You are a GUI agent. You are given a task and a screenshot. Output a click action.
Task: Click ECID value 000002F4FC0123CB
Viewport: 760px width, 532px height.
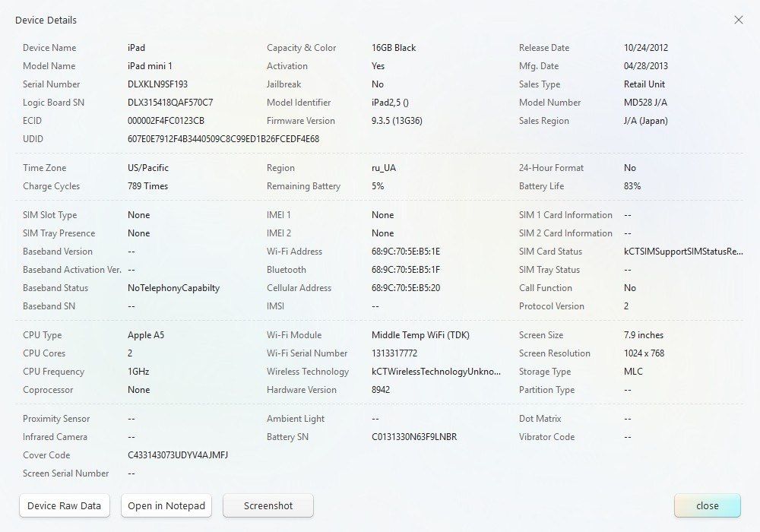pos(166,121)
